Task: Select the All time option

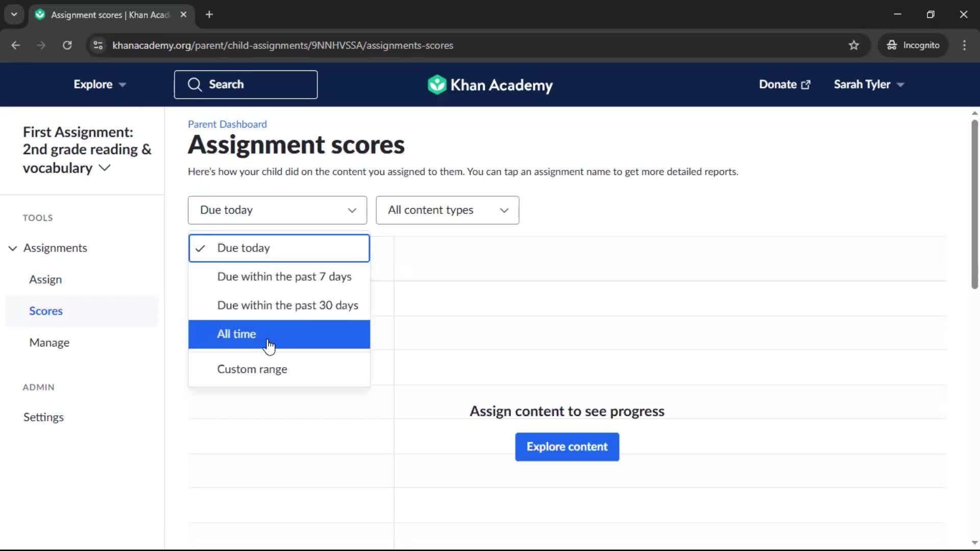Action: point(279,335)
